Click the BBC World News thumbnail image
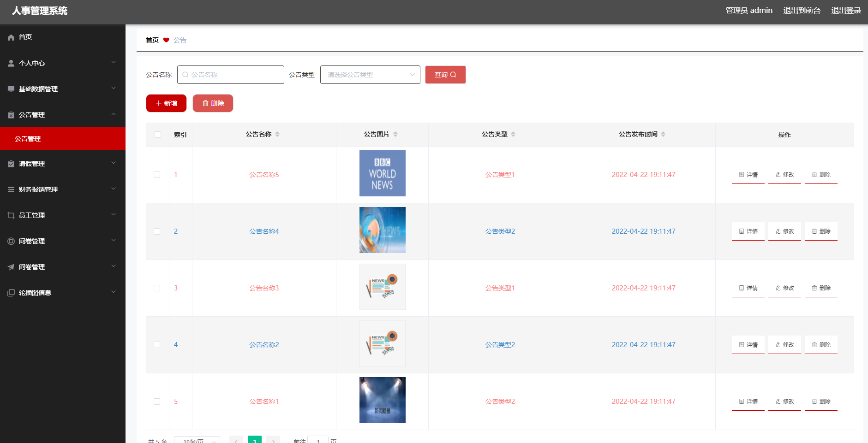This screenshot has width=868, height=443. pos(382,173)
